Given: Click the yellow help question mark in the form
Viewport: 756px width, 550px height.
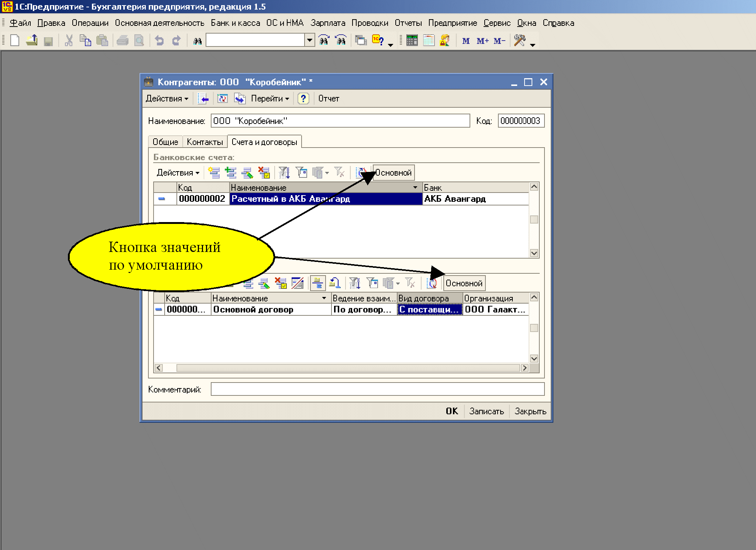Looking at the screenshot, I should pyautogui.click(x=303, y=98).
